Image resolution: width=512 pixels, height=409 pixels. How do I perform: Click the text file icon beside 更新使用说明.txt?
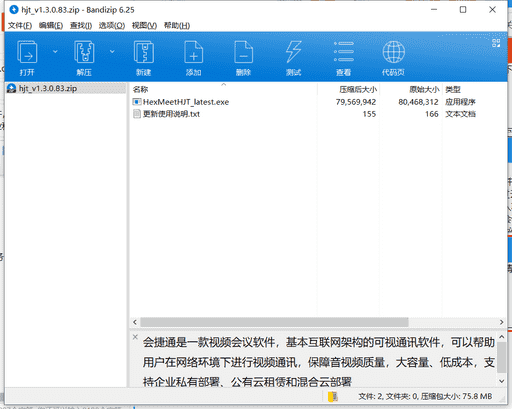(137, 114)
